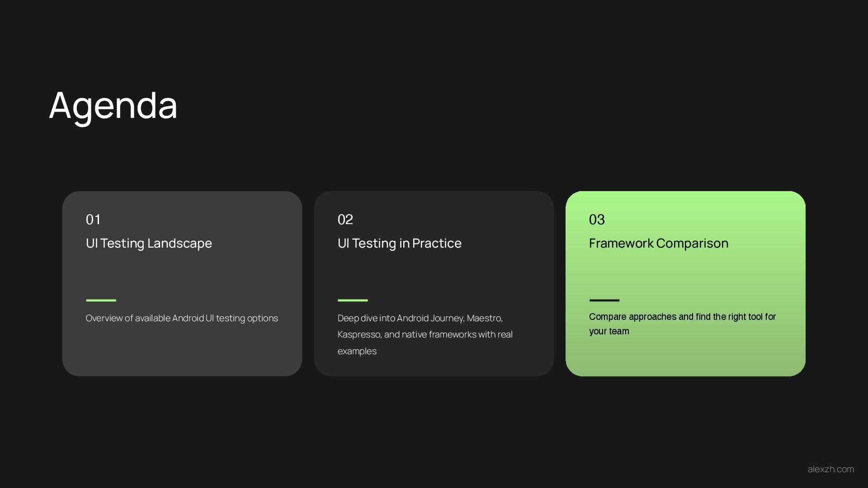Click green accent line under UI Testing Landscape
The image size is (868, 488).
click(101, 300)
